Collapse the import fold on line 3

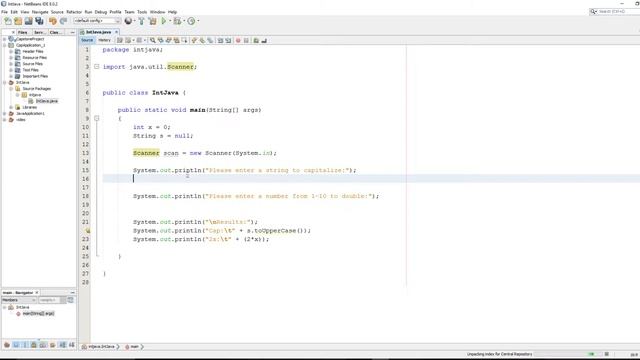coord(97,67)
